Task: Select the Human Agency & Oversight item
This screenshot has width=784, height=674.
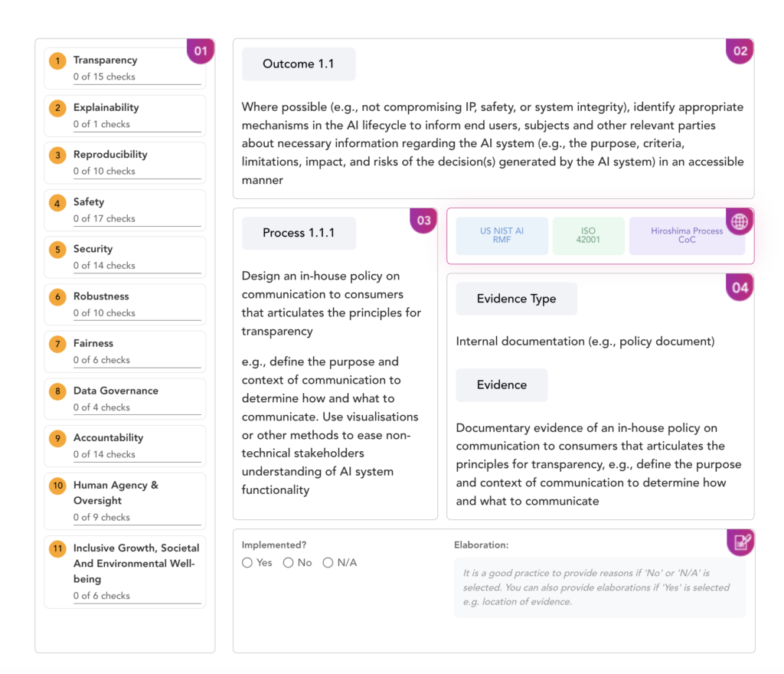Action: click(125, 501)
